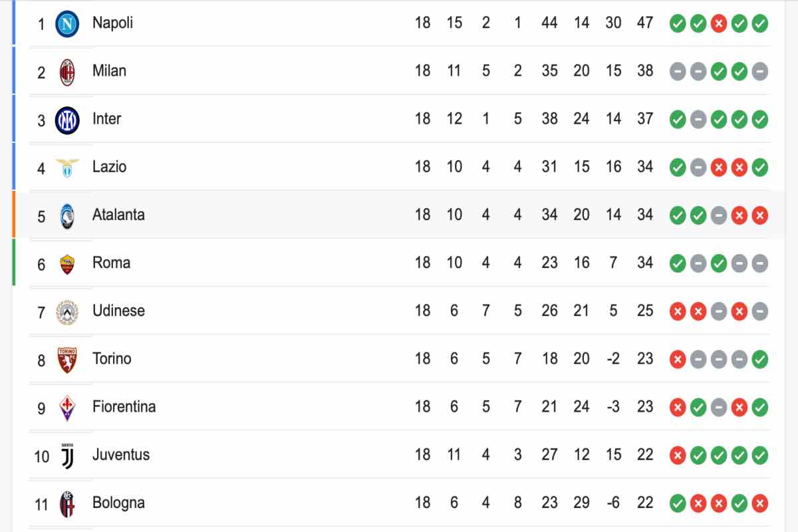Select the Roma wolf crest
798x532 pixels.
[x=67, y=263]
